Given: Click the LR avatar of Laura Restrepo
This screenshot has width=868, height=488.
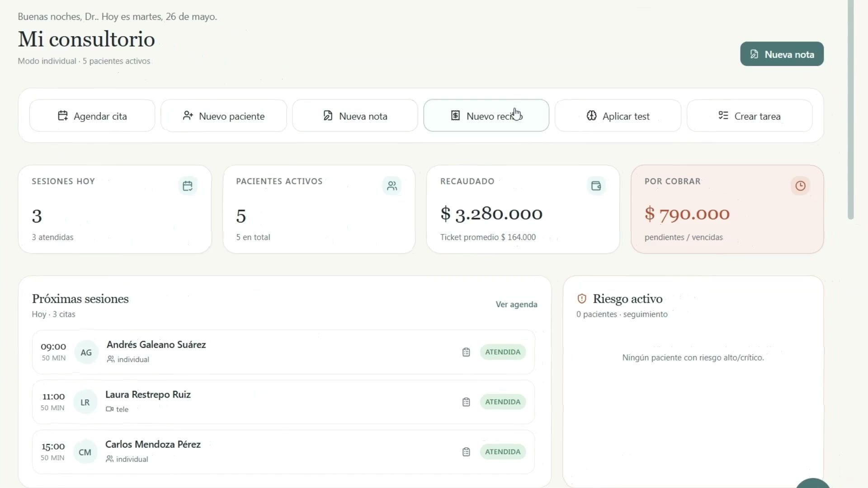Looking at the screenshot, I should click(x=85, y=402).
